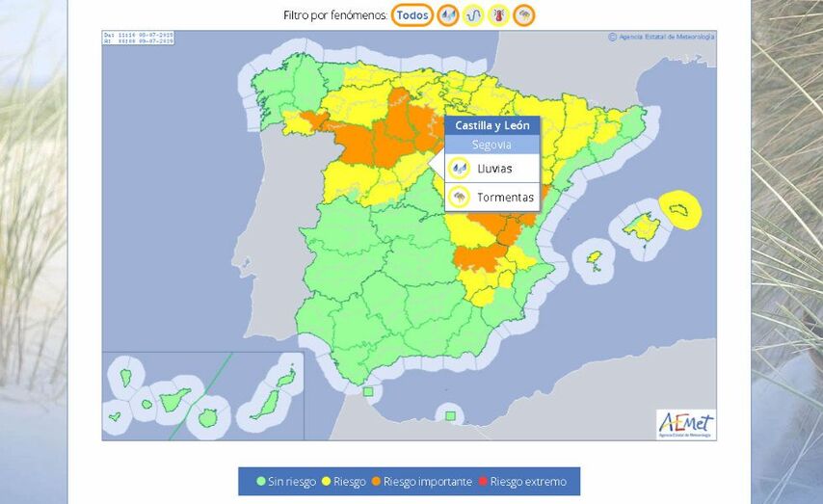Click the Lluvias icon in Segovia popup
Image resolution: width=823 pixels, height=504 pixels.
[460, 169]
